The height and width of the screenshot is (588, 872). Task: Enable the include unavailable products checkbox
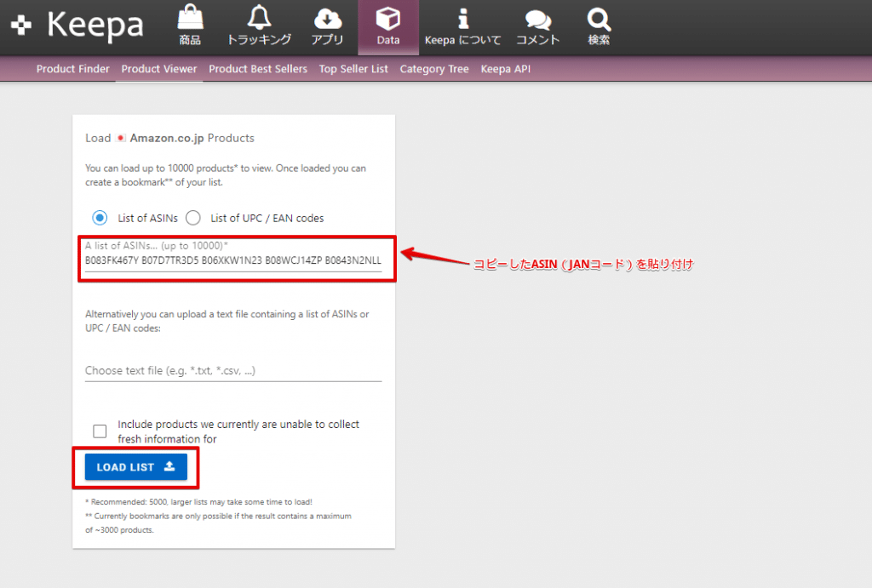click(100, 431)
